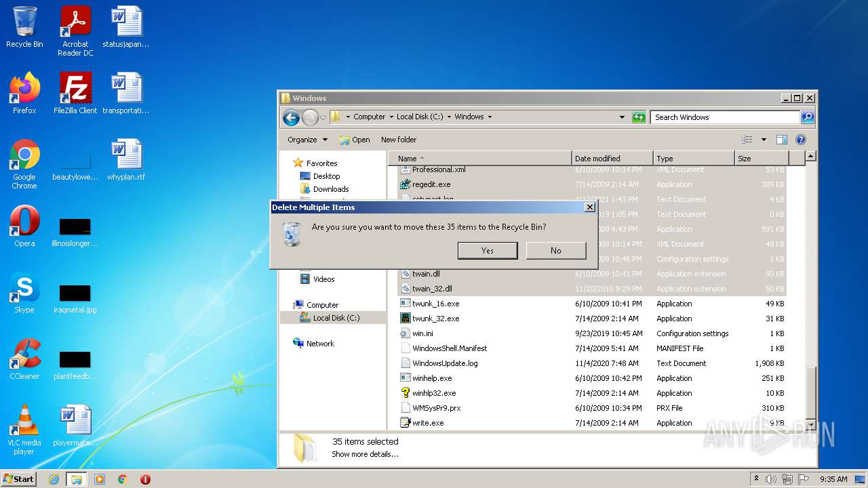868x488 pixels.
Task: Sort by the Name column header
Action: 480,159
